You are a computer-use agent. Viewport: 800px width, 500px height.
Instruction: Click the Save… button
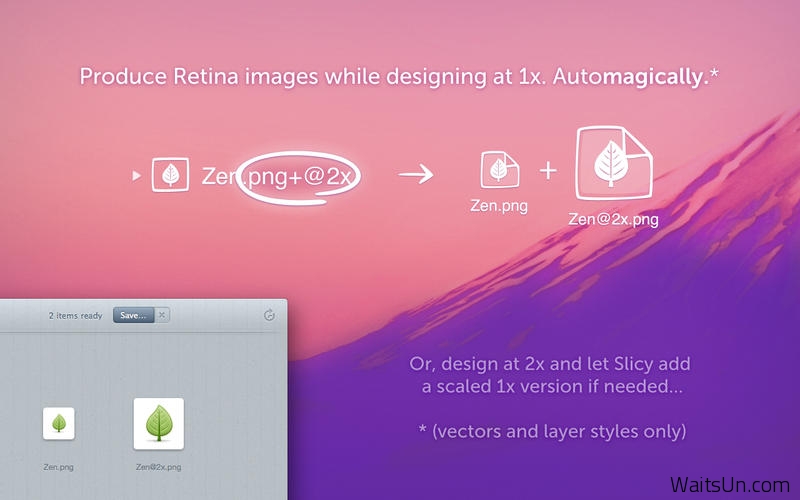coord(134,315)
